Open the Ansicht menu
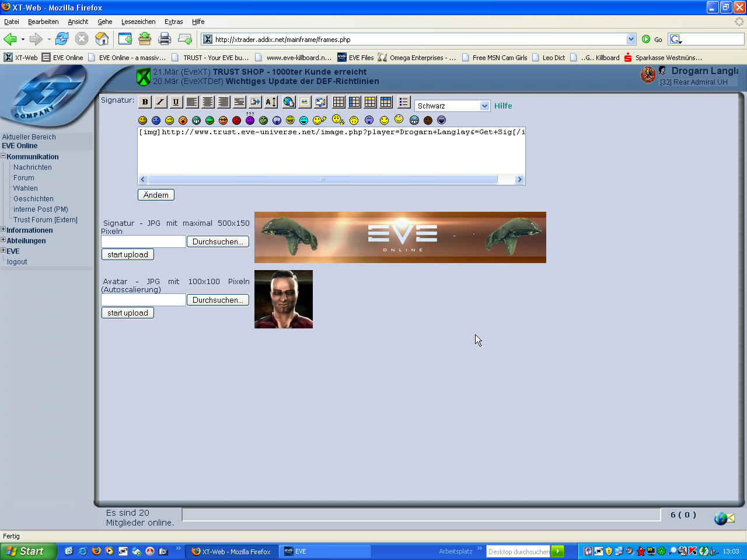747x560 pixels. 78,22
